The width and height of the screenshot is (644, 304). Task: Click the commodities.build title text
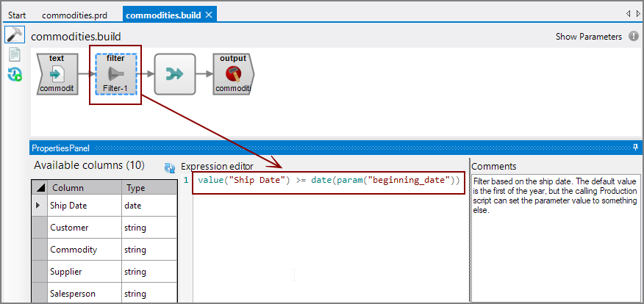click(76, 37)
